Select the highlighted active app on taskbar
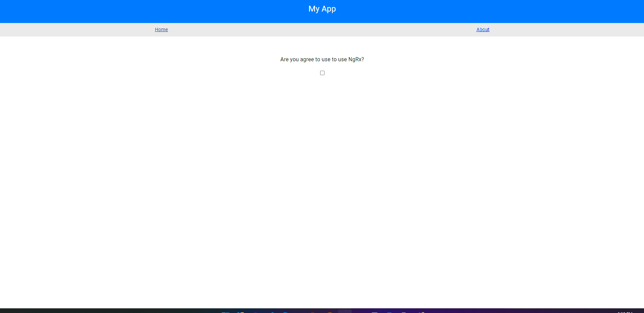Image resolution: width=644 pixels, height=313 pixels. 345,311
